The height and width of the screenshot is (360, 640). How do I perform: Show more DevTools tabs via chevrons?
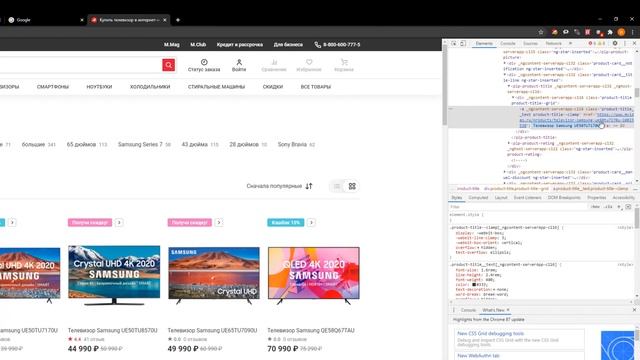click(570, 43)
